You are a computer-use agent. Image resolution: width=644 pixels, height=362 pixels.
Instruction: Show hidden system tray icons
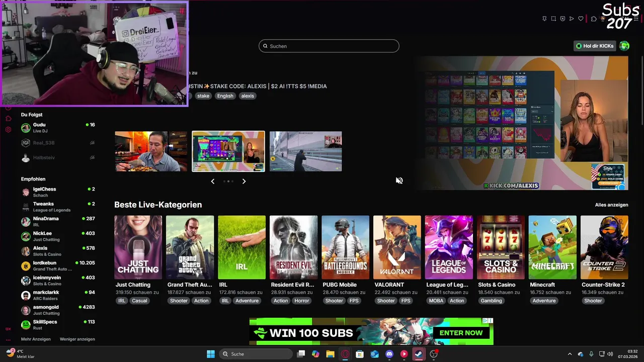click(x=570, y=354)
